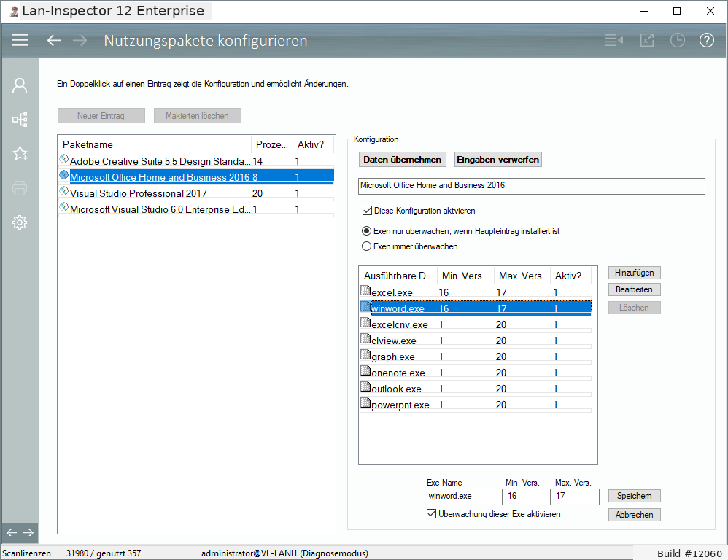Click the Adobe Creative Suite package icon
Image resolution: width=728 pixels, height=560 pixels.
64,159
